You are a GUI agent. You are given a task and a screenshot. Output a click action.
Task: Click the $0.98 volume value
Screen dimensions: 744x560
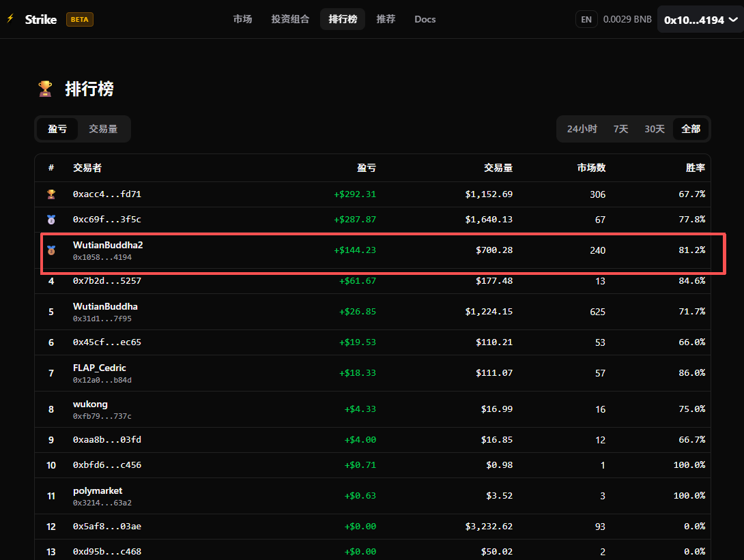tap(499, 465)
